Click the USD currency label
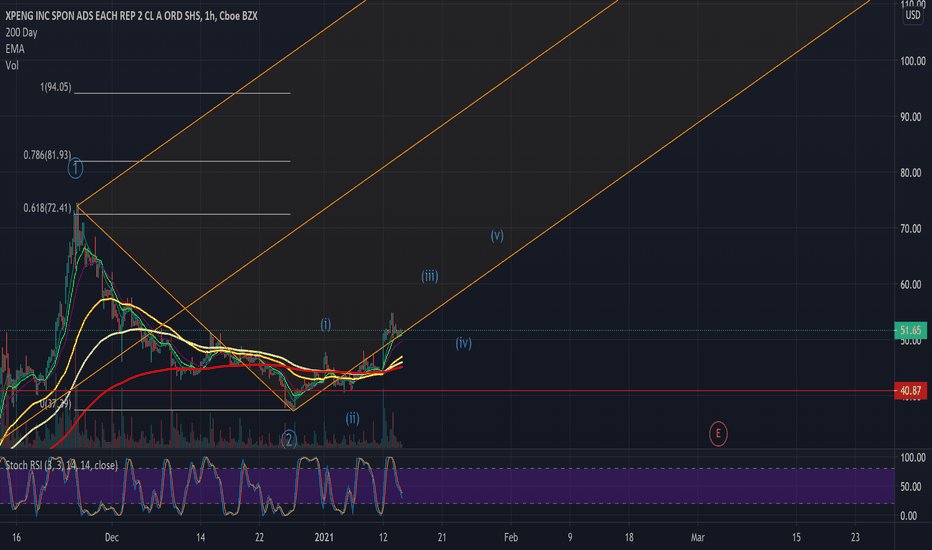 (912, 15)
